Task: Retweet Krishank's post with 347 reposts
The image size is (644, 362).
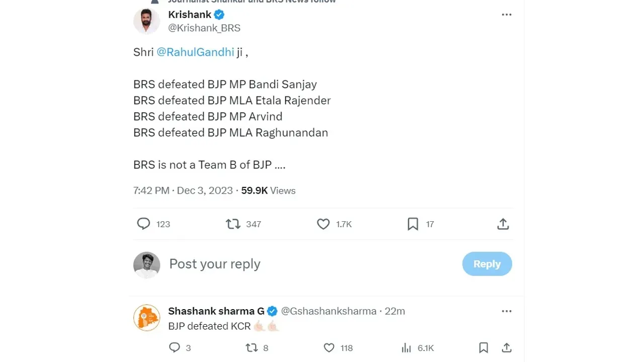Action: tap(233, 224)
